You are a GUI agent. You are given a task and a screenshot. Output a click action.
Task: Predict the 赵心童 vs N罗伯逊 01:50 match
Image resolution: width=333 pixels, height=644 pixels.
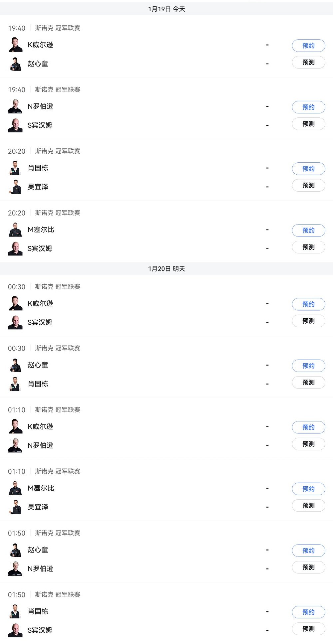(x=308, y=567)
